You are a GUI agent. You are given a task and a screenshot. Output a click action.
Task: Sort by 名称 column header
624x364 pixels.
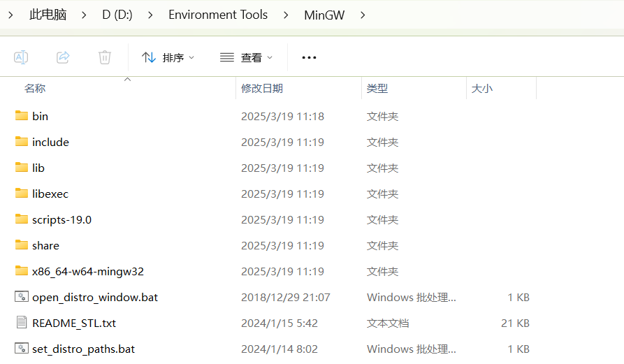click(x=35, y=89)
